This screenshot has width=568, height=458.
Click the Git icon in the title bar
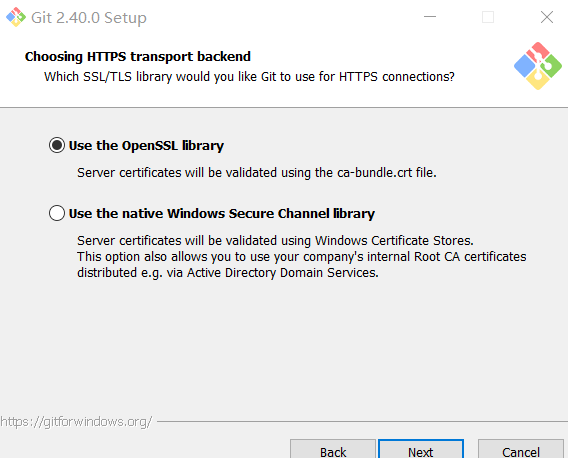coord(16,17)
